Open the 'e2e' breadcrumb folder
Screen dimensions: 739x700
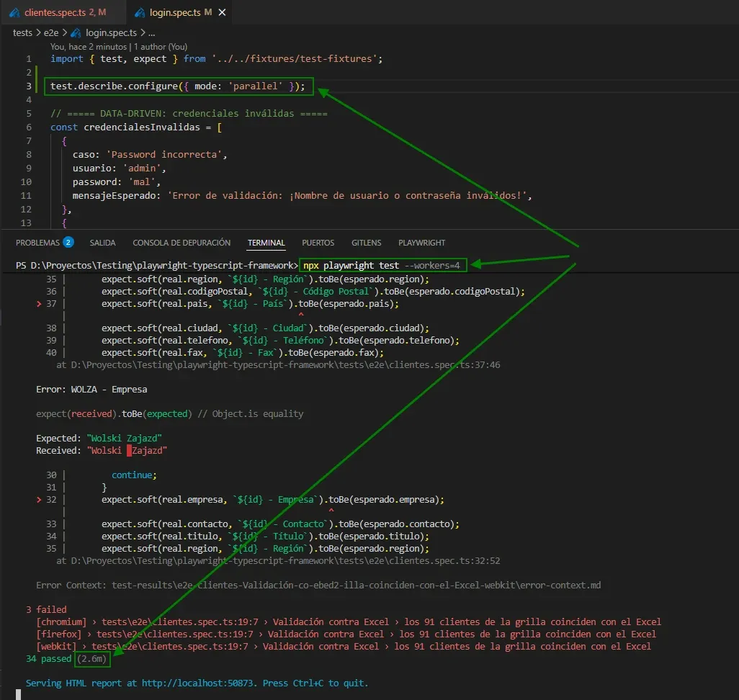[51, 33]
